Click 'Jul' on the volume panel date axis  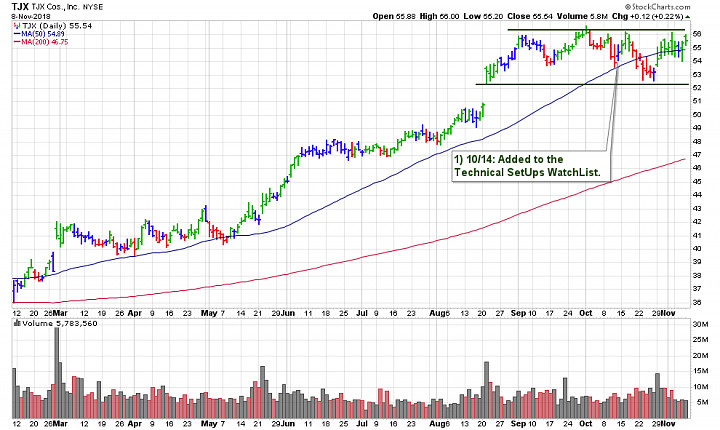[362, 424]
